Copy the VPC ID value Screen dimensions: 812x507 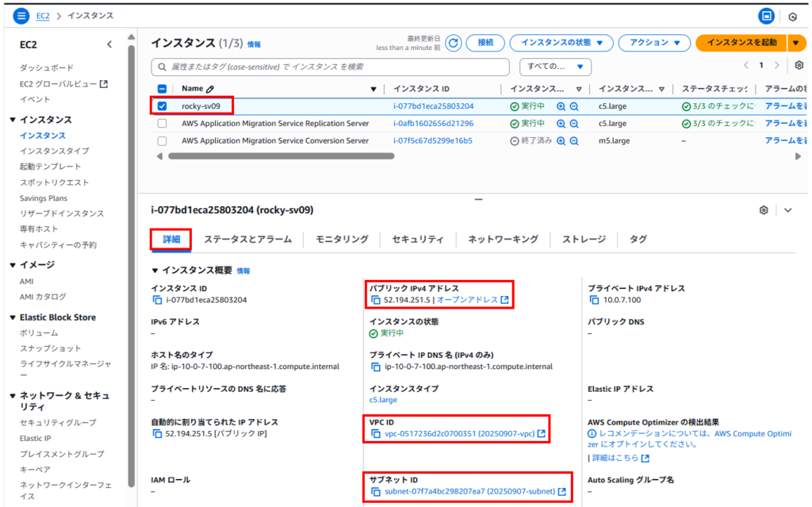[x=376, y=434]
